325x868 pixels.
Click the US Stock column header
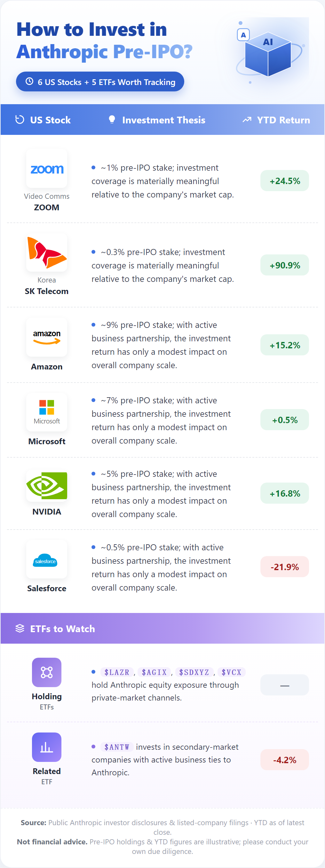(43, 120)
